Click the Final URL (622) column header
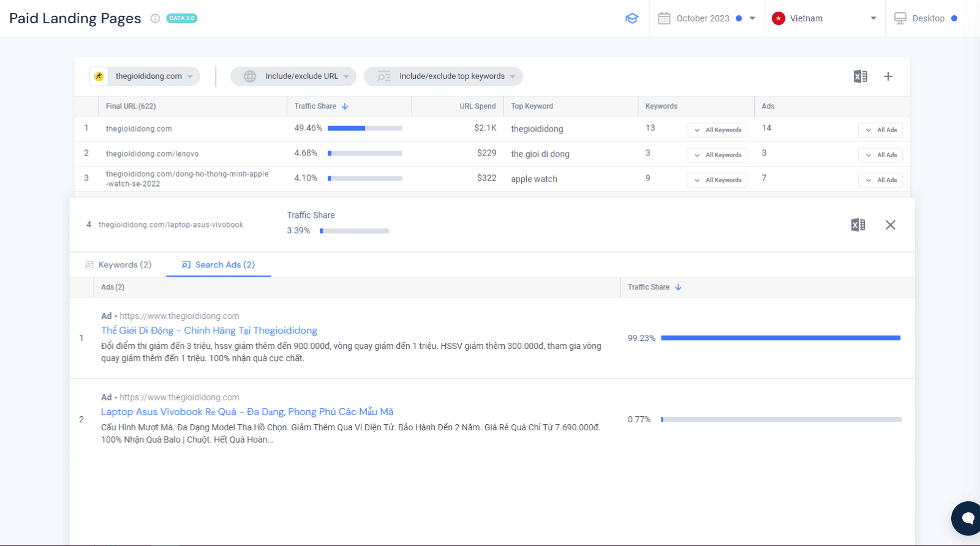Viewport: 980px width, 546px height. (131, 106)
